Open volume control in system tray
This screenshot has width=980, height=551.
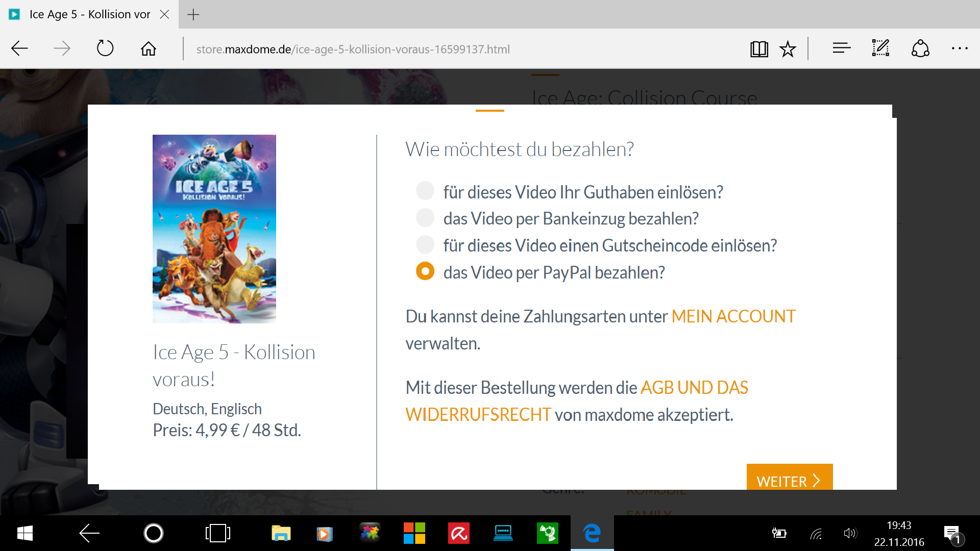pyautogui.click(x=850, y=534)
